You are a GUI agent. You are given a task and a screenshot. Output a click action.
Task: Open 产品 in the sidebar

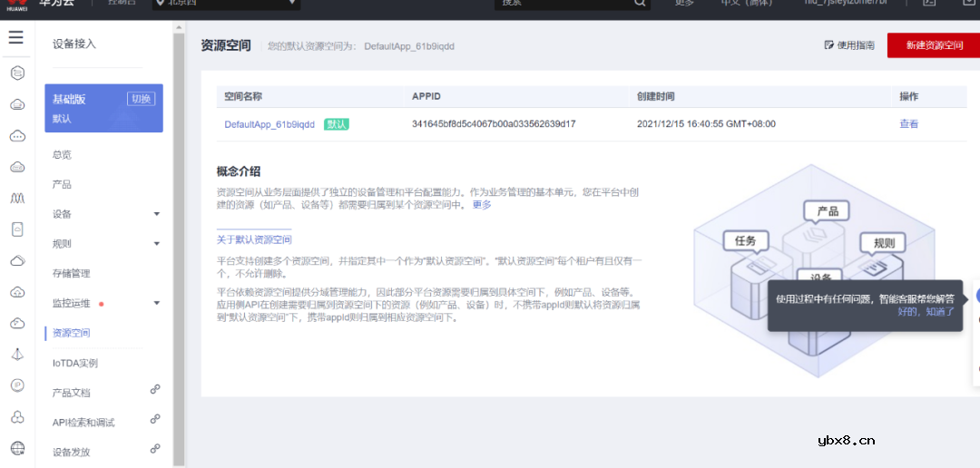pos(62,184)
